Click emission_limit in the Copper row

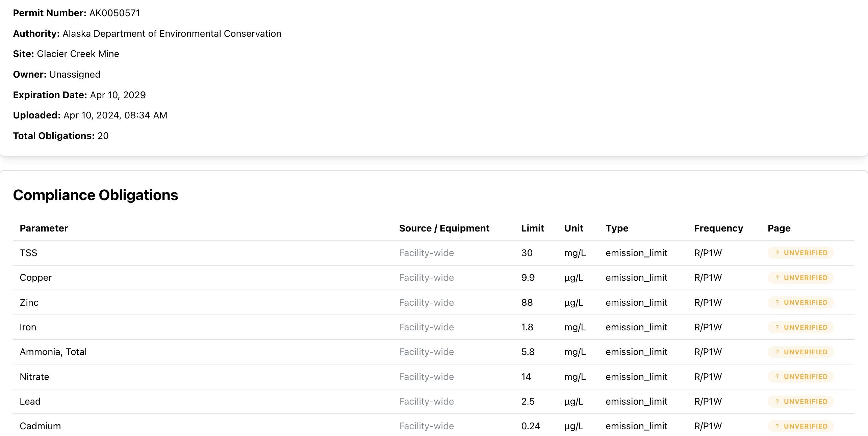click(x=636, y=277)
